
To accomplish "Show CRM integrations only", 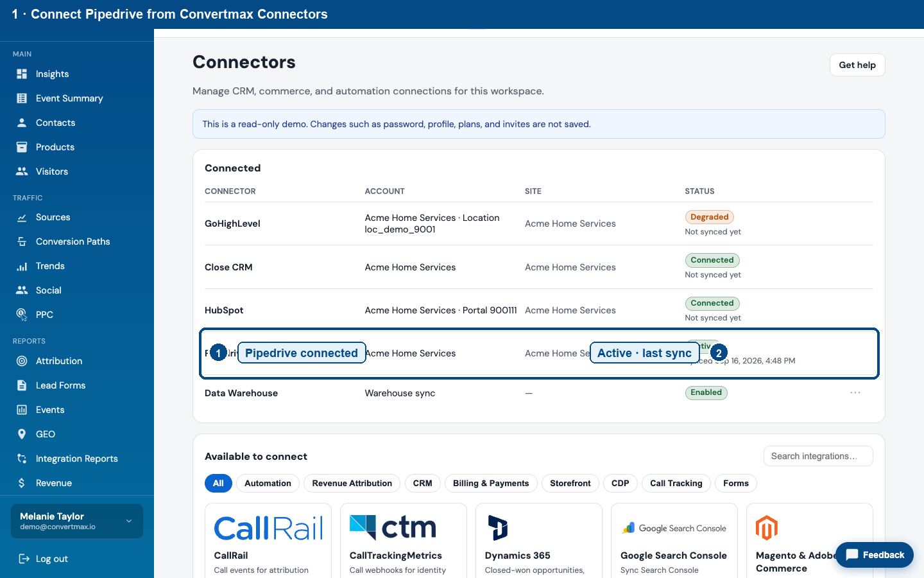I will 423,484.
